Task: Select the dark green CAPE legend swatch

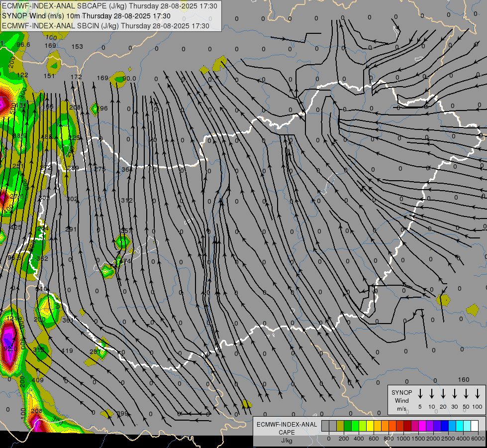Action: pos(348,426)
